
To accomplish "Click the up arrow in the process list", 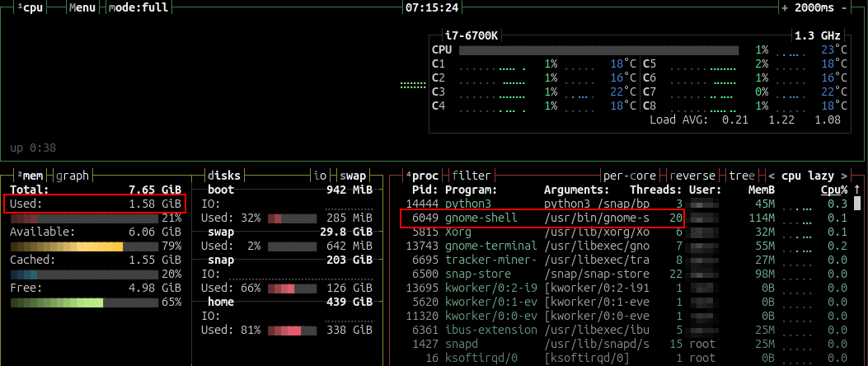I will 856,190.
